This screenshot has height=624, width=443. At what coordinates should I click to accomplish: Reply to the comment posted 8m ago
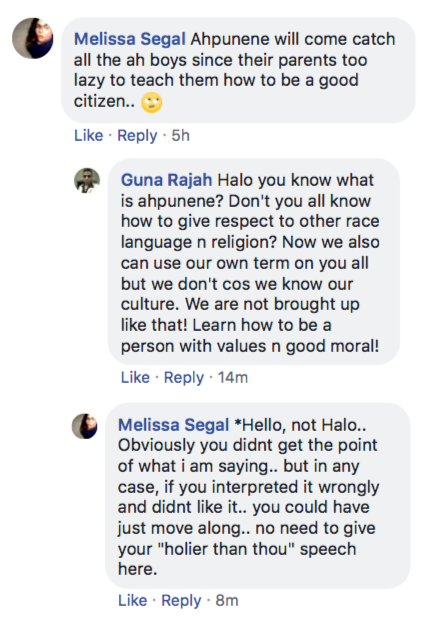pyautogui.click(x=181, y=601)
